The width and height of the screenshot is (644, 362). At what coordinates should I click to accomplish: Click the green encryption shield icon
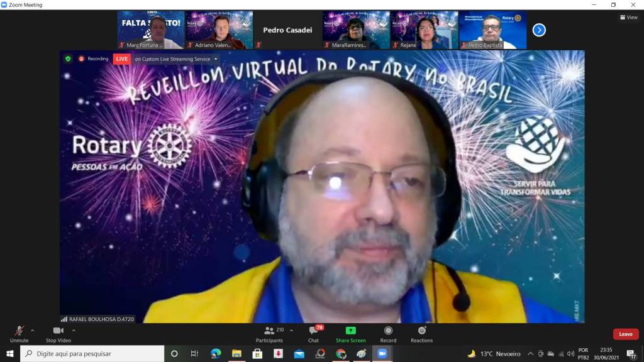pyautogui.click(x=68, y=58)
